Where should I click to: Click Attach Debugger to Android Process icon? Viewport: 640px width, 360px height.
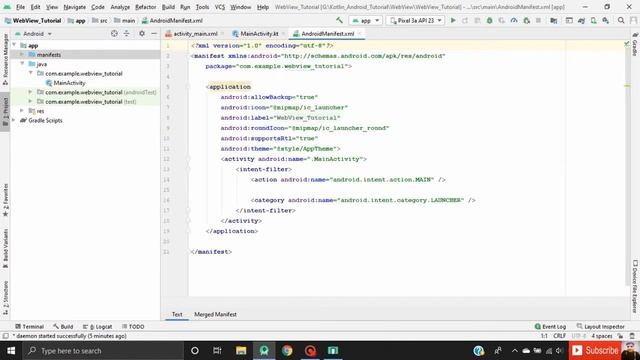527,20
